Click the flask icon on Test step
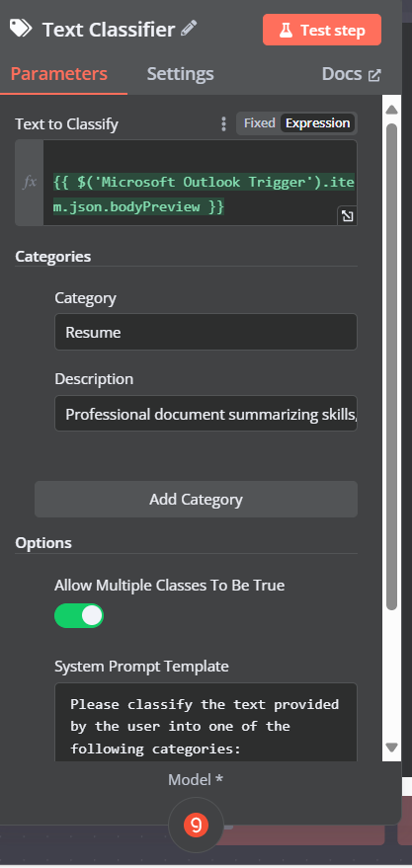Viewport: 412px width, 868px height. (286, 30)
